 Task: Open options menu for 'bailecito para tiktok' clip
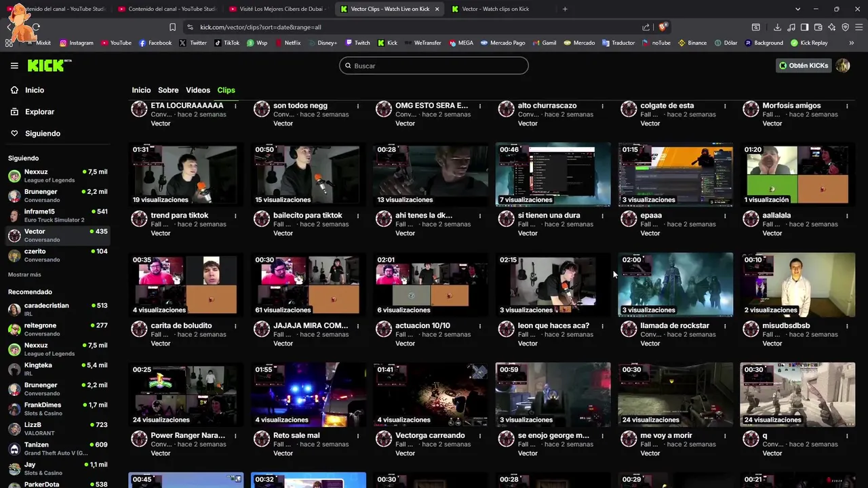point(357,216)
